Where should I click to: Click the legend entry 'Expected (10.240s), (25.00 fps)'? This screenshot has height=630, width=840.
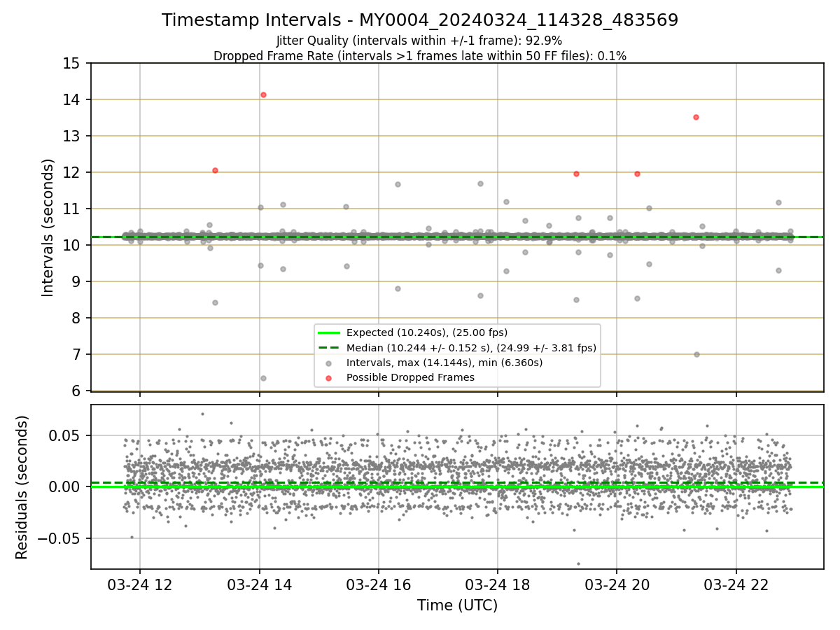pyautogui.click(x=427, y=332)
